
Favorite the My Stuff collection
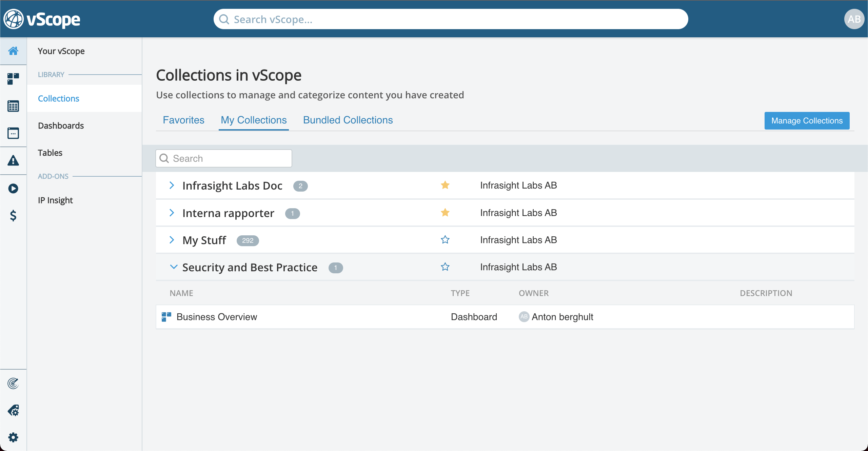point(445,240)
